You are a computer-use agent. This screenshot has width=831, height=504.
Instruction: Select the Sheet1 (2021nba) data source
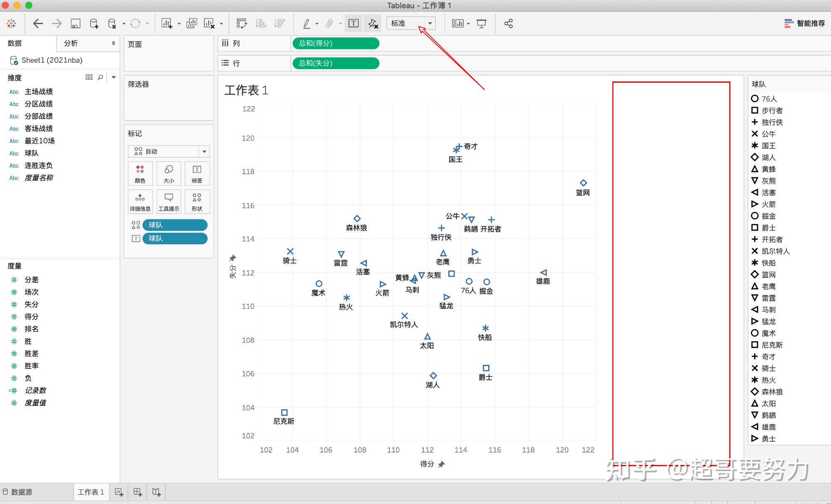[x=52, y=60]
